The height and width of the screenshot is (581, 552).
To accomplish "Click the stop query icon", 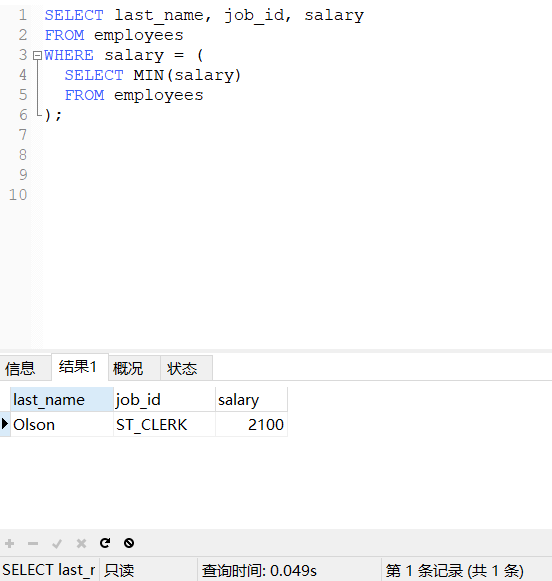I will [x=129, y=543].
